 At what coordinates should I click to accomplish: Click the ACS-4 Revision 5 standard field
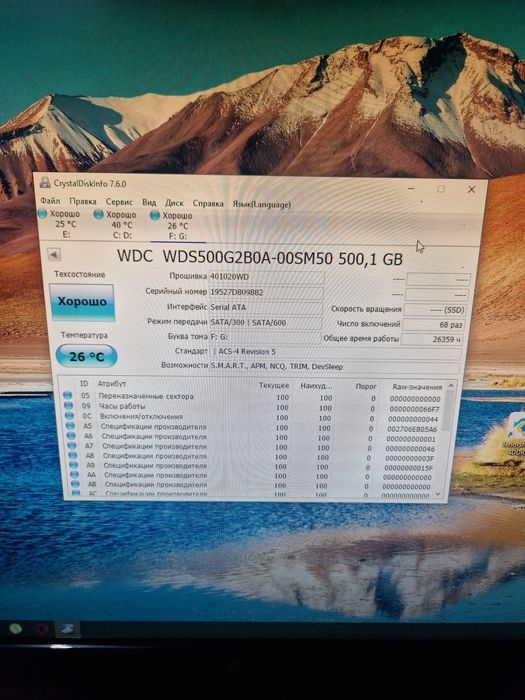pyautogui.click(x=335, y=353)
